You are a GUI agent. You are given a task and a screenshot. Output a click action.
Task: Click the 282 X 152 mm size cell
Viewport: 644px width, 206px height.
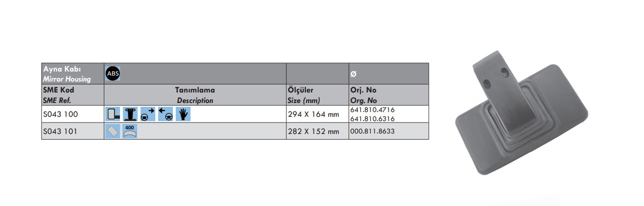[313, 131]
